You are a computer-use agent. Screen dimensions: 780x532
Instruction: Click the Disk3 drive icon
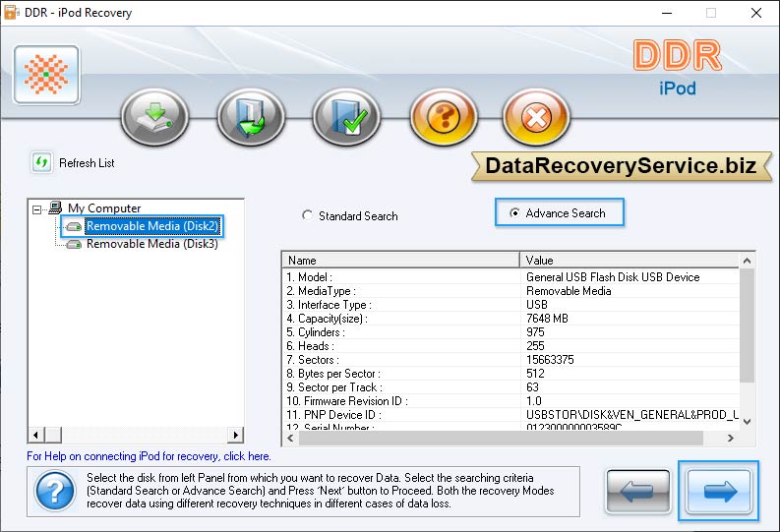click(74, 245)
